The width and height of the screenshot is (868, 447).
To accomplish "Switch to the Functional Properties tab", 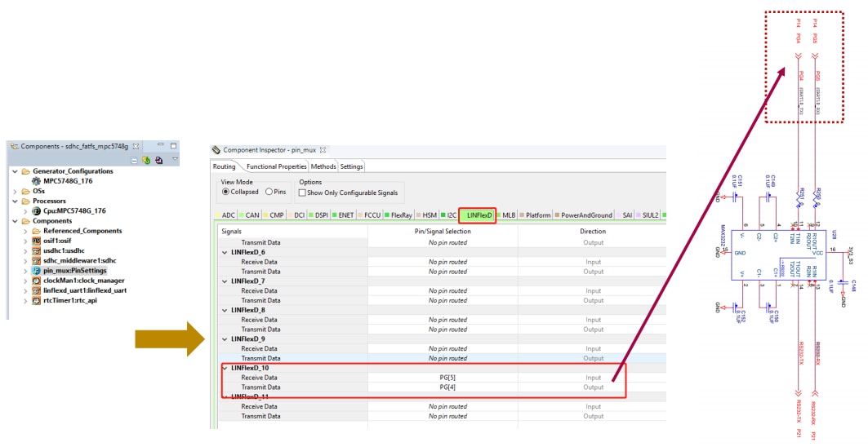I will pos(276,166).
